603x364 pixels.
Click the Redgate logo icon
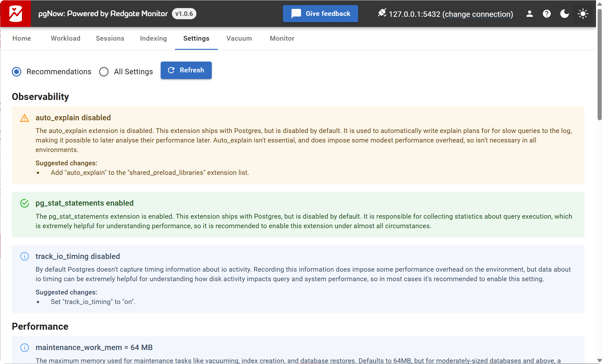16,14
